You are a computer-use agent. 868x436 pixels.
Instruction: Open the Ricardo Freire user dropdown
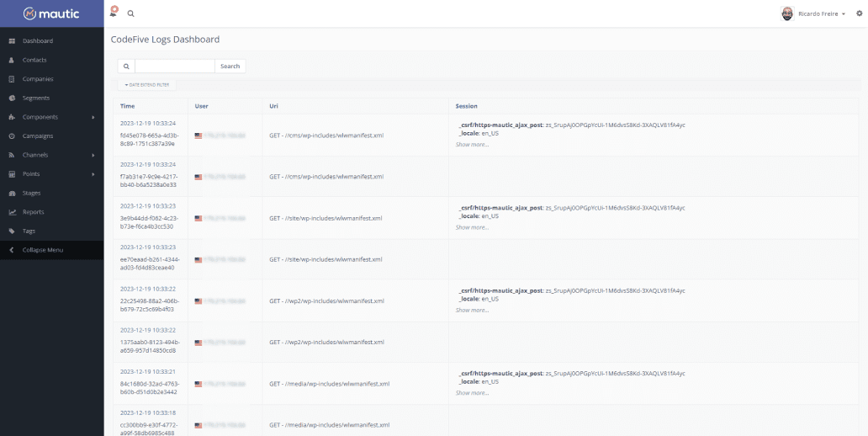pyautogui.click(x=822, y=13)
